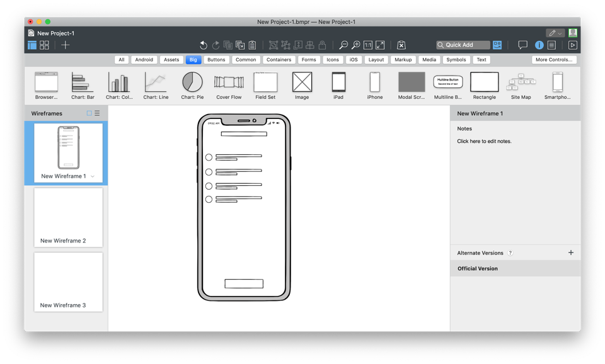Add an alternate version with plus button
Screen dimensions: 605x364
click(x=571, y=253)
